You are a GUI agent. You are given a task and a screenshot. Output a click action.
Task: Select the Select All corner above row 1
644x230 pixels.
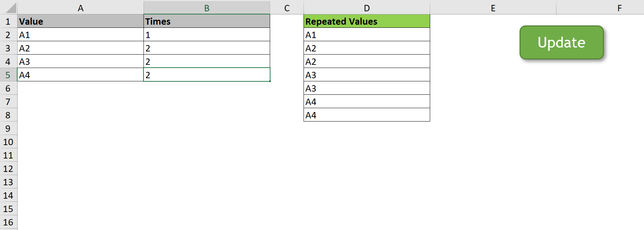(x=8, y=8)
